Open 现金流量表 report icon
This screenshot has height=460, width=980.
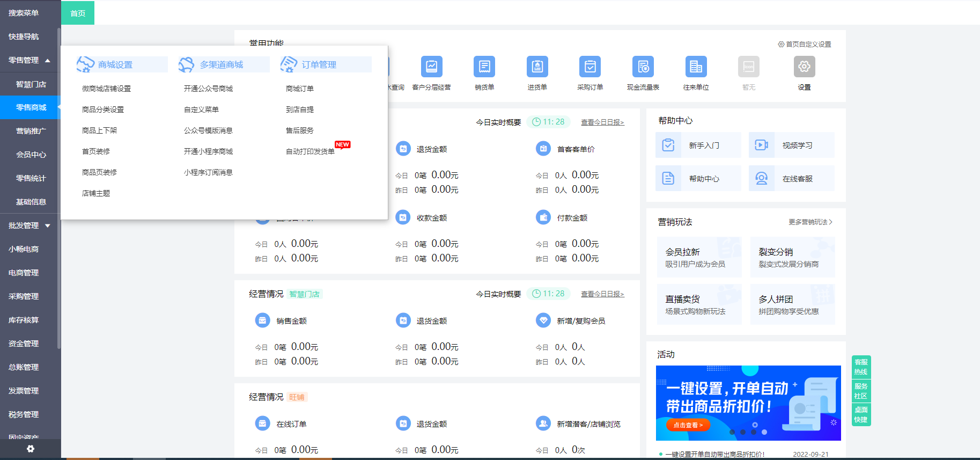click(x=643, y=67)
